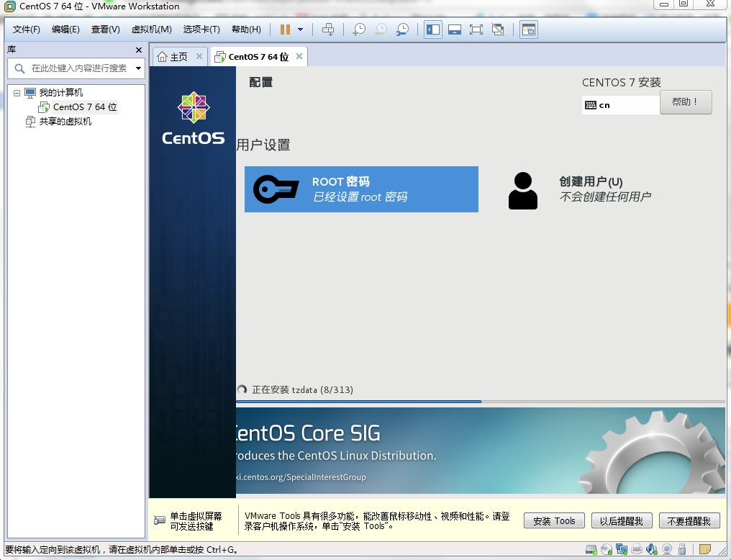This screenshot has height=560, width=731.
Task: Click the installation progress bar
Action: (480, 401)
